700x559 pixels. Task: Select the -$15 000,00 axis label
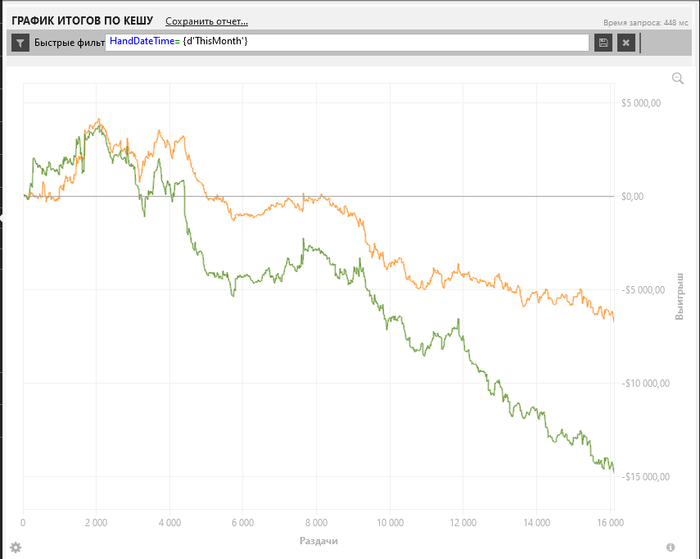646,477
